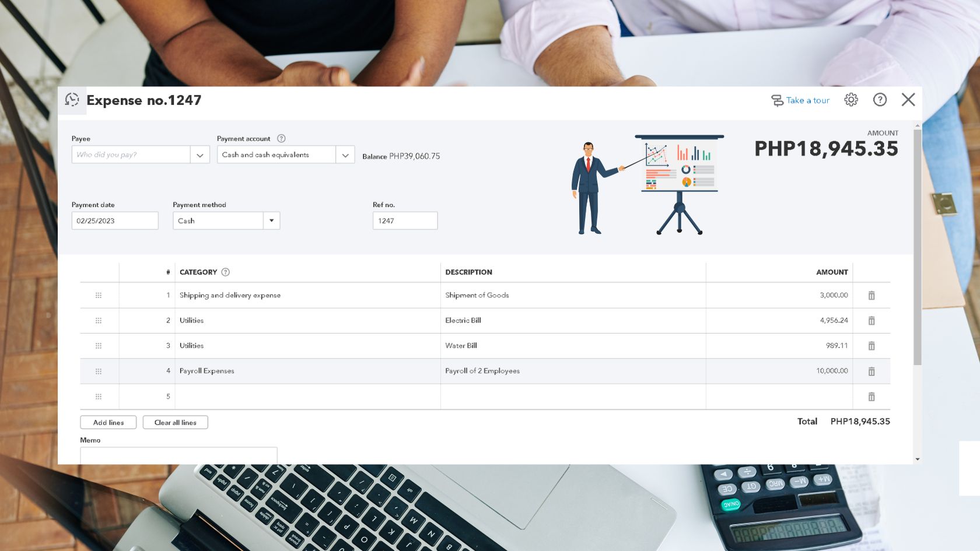Screen dimensions: 980x551
Task: Delete the Water Bill line
Action: (871, 346)
